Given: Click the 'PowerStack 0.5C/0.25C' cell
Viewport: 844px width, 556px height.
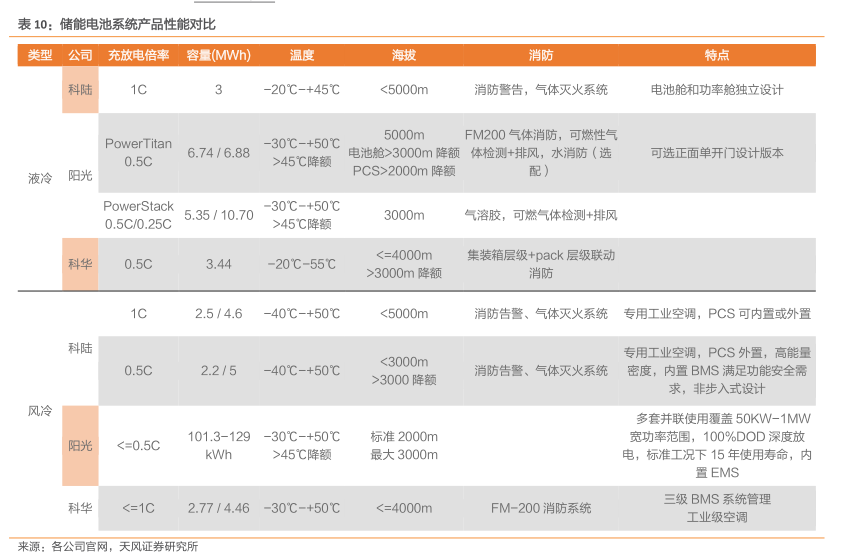Looking at the screenshot, I should 138,215.
